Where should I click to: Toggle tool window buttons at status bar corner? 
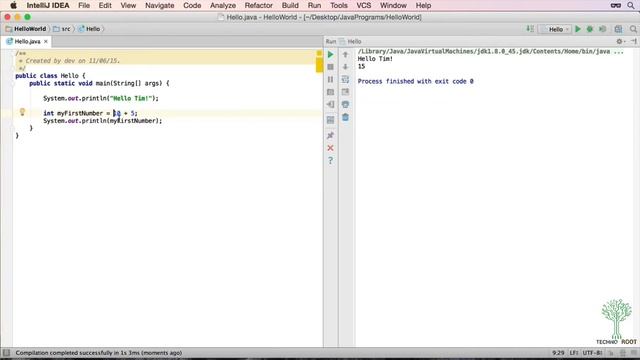(x=6, y=353)
